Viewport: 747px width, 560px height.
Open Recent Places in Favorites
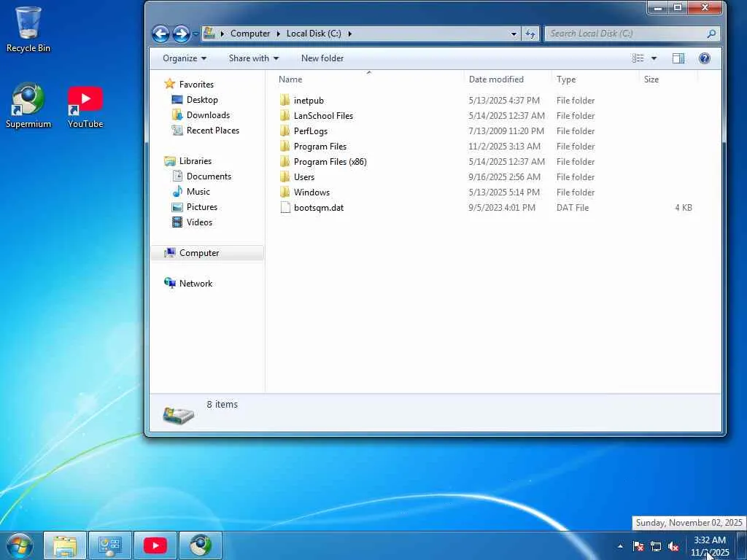212,130
